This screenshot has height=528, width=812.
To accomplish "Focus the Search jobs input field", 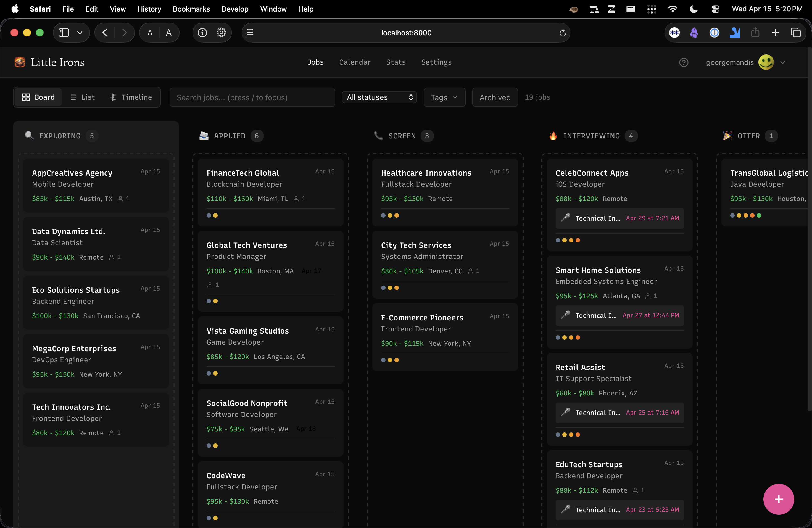I will click(x=252, y=97).
